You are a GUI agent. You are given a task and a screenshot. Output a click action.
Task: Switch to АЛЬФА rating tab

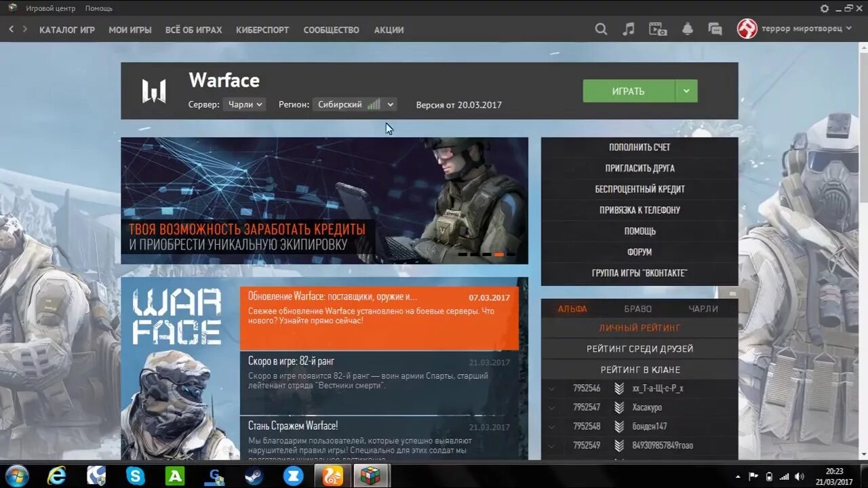[573, 308]
